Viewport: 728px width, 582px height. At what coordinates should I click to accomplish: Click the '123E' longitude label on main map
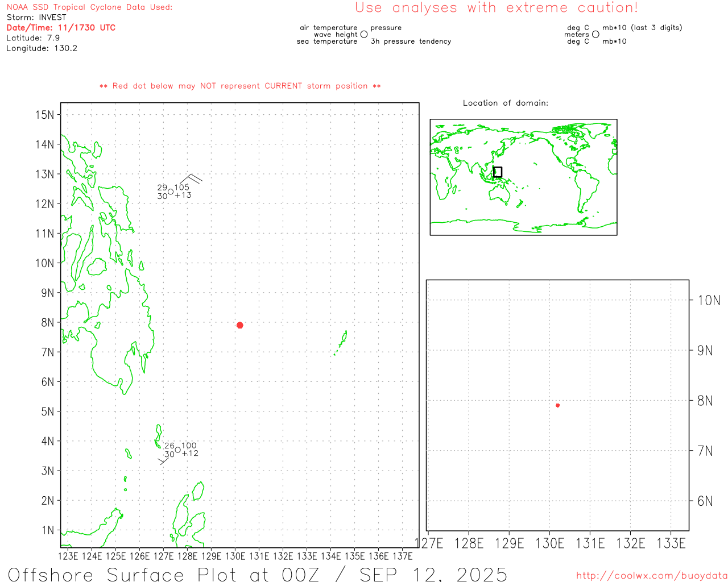(x=68, y=556)
